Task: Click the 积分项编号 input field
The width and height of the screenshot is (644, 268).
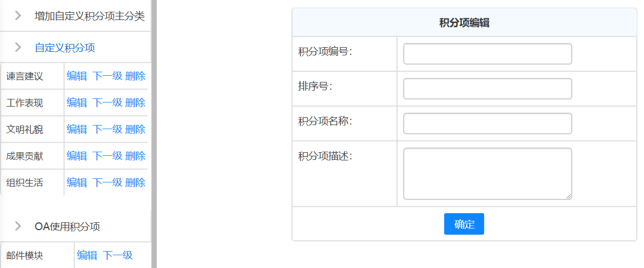Action: click(x=487, y=54)
